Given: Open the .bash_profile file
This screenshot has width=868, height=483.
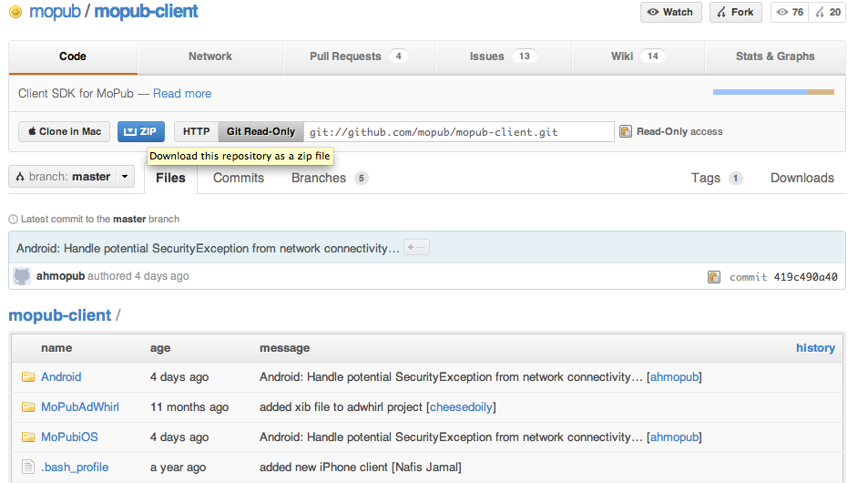Looking at the screenshot, I should [75, 467].
